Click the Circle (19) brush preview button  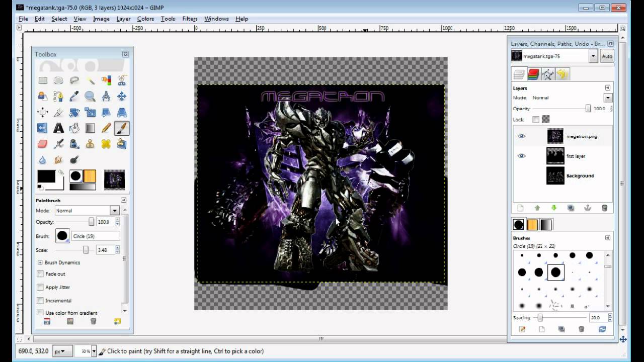pyautogui.click(x=62, y=236)
